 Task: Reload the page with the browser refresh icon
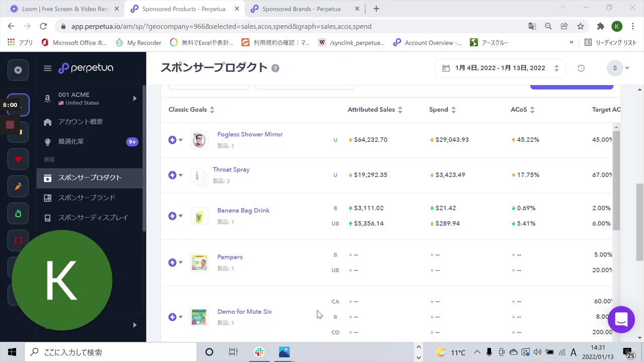[x=43, y=26]
